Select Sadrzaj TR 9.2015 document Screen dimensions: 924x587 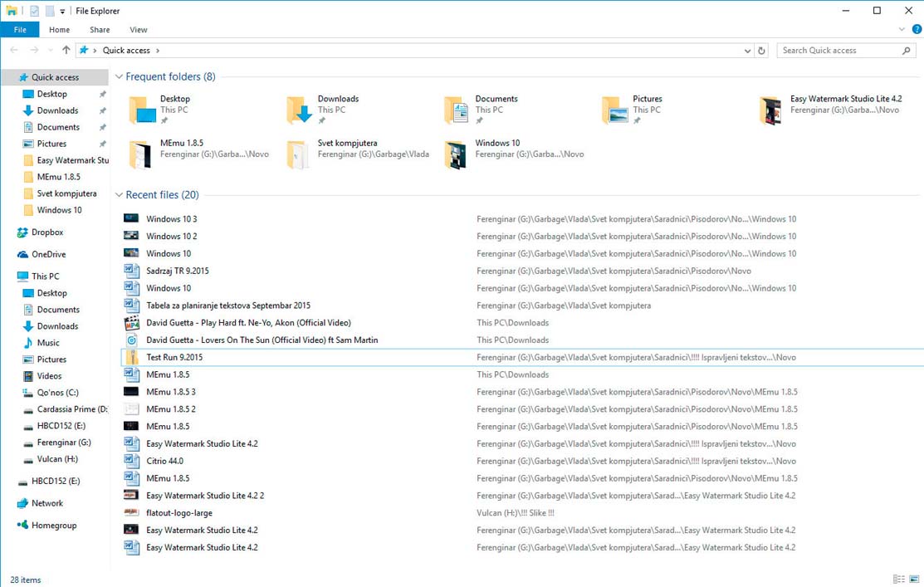178,271
